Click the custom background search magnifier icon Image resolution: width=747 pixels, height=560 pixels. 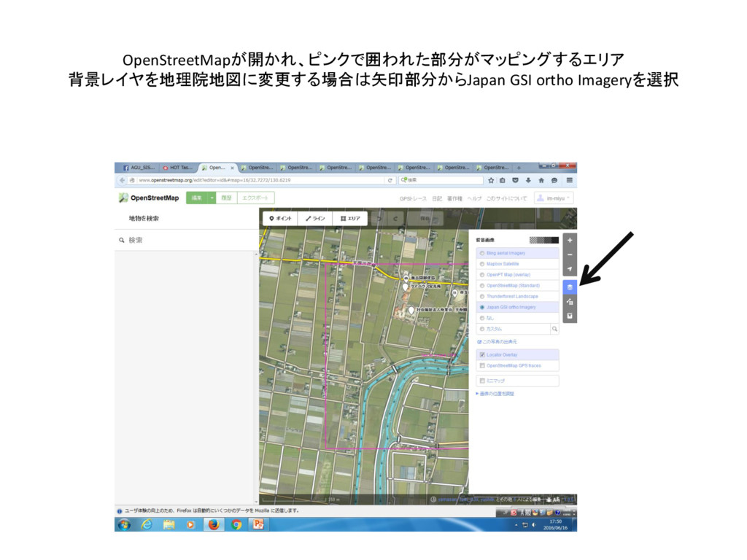(x=554, y=329)
